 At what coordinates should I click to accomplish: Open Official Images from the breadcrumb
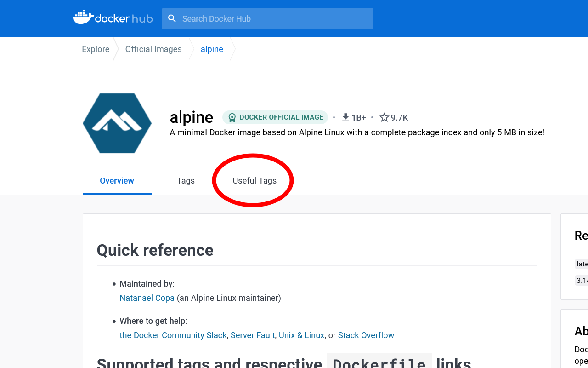click(x=153, y=49)
